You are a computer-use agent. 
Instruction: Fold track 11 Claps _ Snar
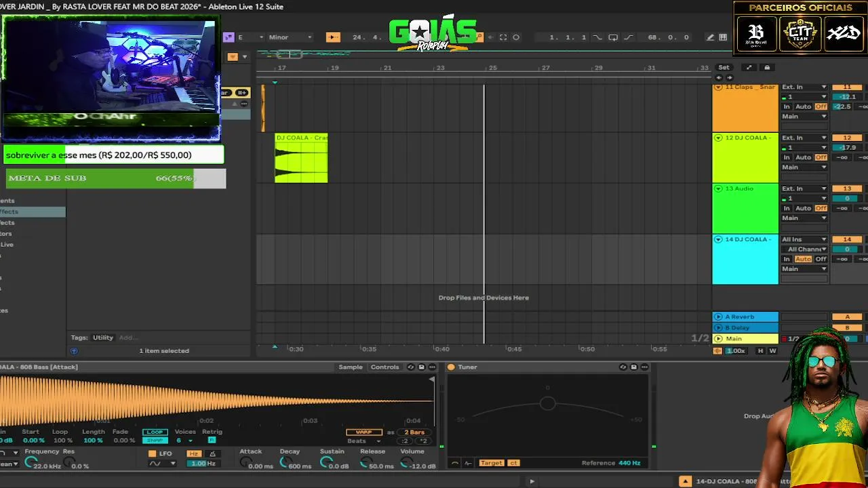click(x=719, y=87)
